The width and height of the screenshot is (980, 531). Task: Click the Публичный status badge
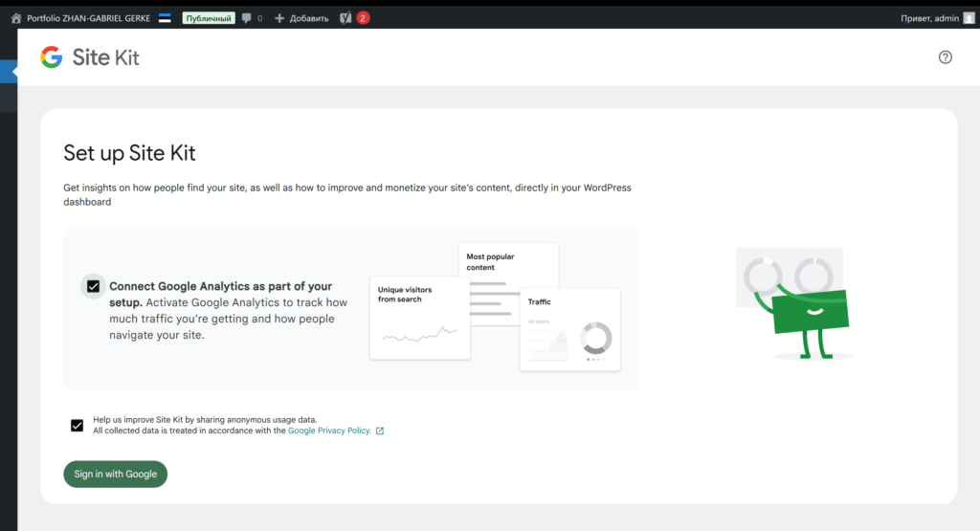tap(209, 18)
